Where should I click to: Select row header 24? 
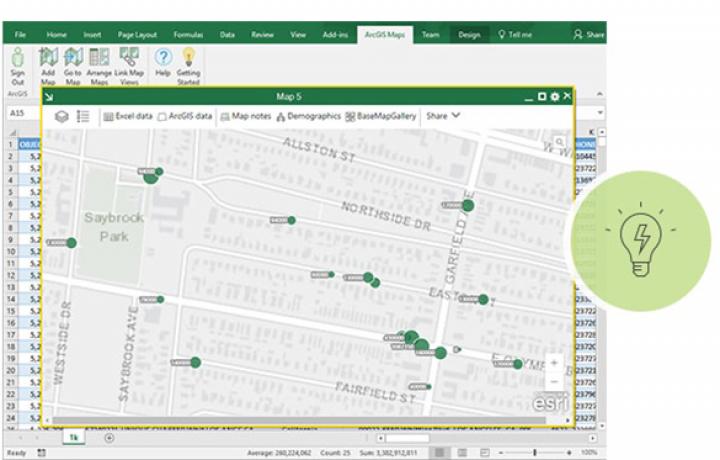(x=11, y=418)
